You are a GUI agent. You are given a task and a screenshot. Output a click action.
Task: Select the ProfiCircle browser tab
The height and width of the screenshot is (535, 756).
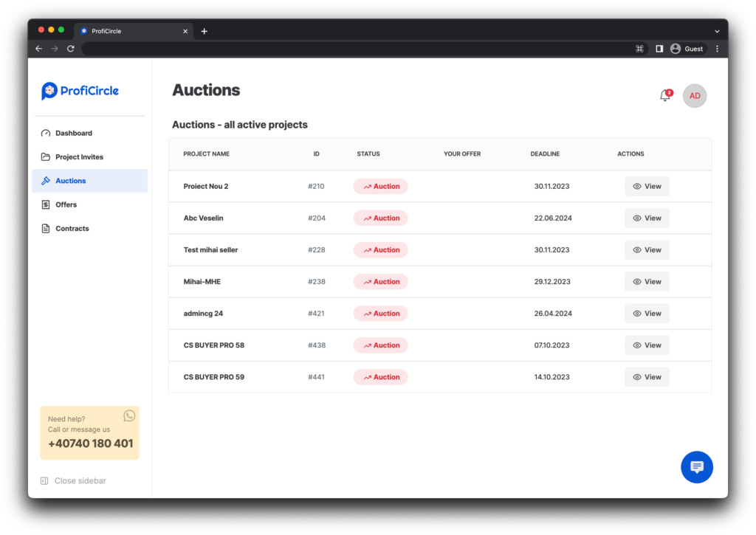pyautogui.click(x=134, y=31)
